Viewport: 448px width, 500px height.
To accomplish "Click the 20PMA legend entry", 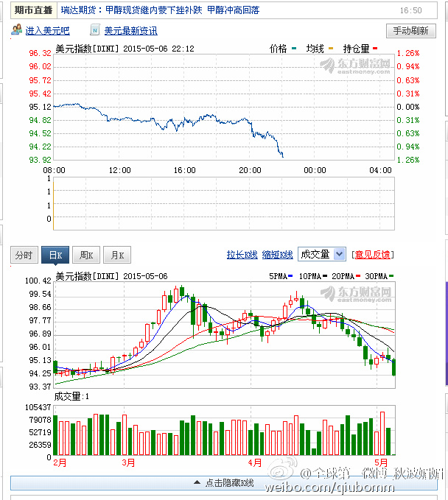I will point(346,276).
